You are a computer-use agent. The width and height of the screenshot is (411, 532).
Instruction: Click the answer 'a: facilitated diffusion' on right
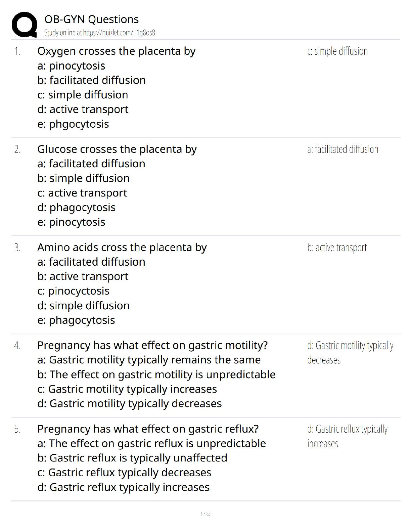(342, 149)
